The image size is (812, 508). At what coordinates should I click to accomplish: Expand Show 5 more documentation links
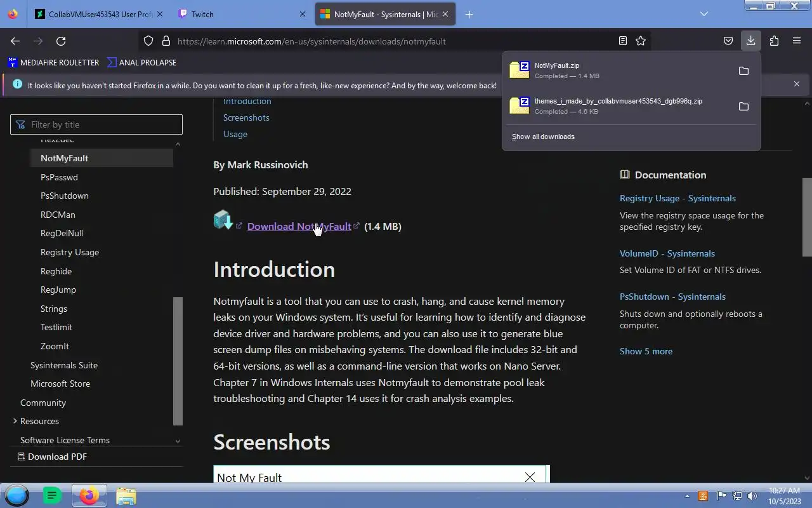click(x=646, y=351)
